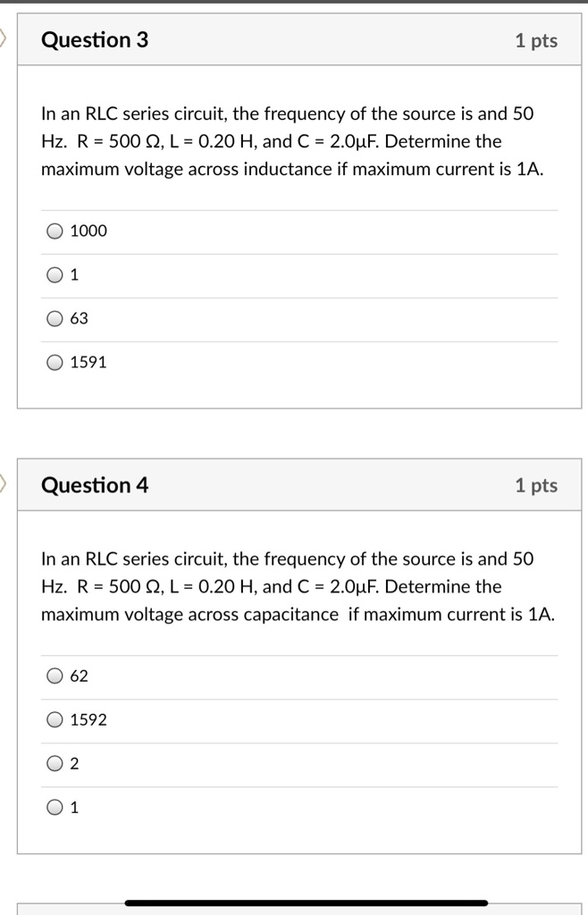This screenshot has width=588, height=915.
Task: Select answer 1 for Question 3
Action: (x=55, y=274)
